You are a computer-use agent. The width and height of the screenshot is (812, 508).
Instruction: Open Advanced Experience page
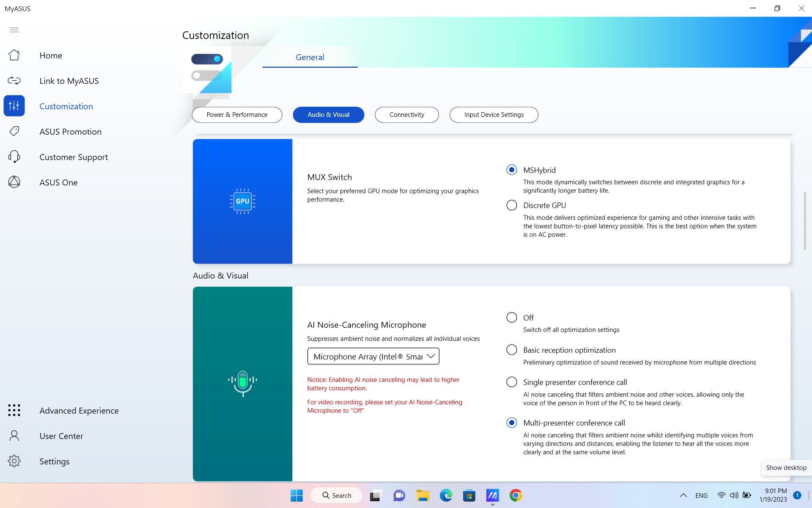pos(79,411)
